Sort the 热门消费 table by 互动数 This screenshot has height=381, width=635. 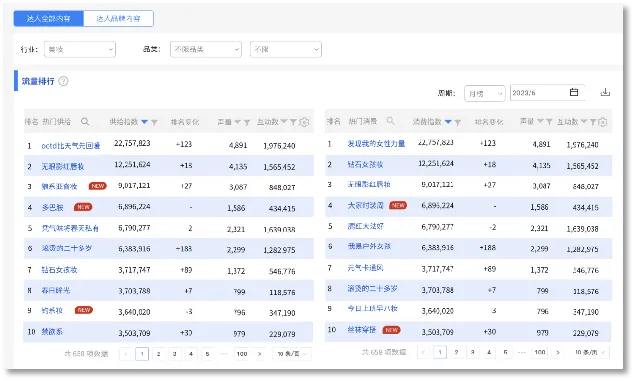[584, 121]
